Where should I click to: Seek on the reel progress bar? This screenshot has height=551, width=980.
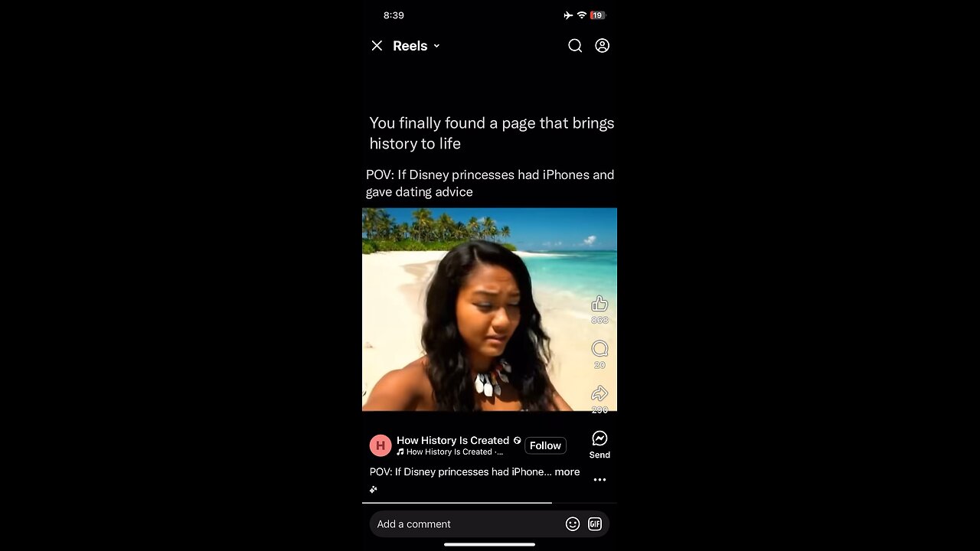coord(489,503)
